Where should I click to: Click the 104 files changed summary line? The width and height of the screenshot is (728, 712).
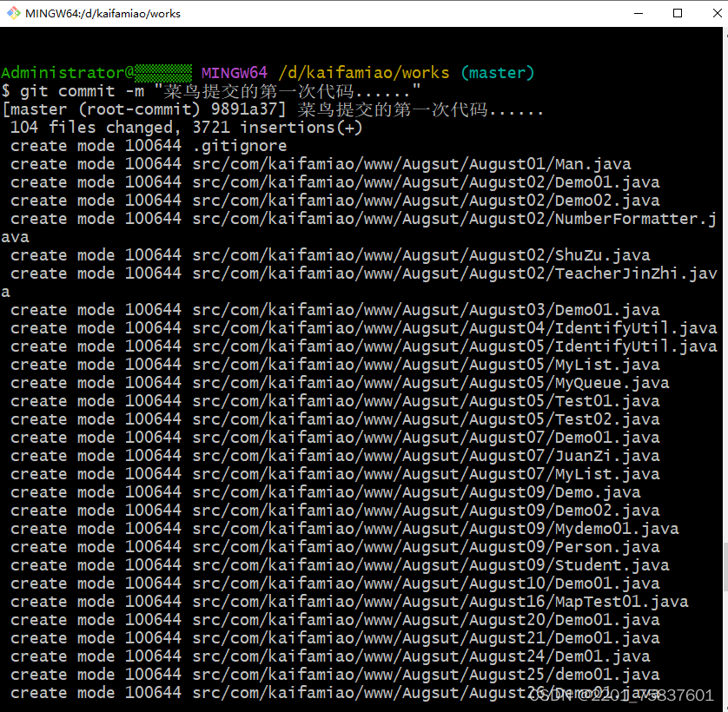(x=186, y=127)
